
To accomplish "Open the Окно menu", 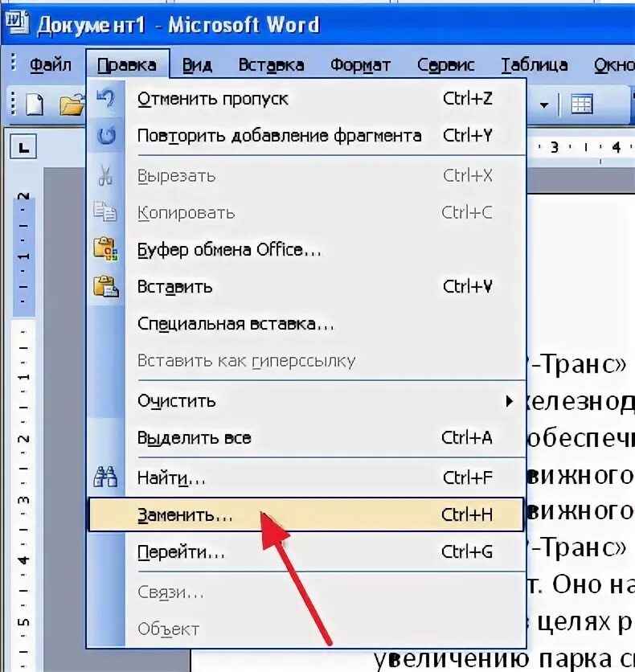I will (614, 65).
